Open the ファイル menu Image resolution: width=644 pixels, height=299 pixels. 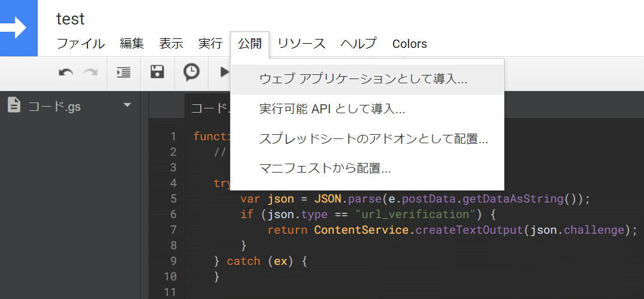coord(81,44)
